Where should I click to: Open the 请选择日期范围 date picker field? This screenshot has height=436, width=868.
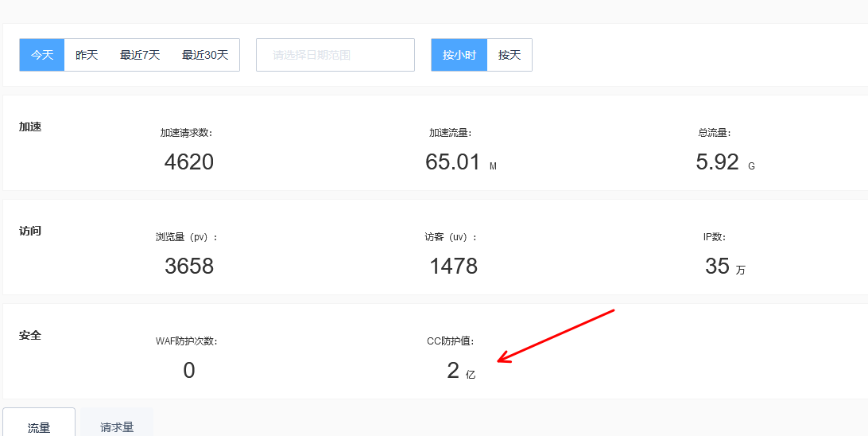[x=335, y=55]
